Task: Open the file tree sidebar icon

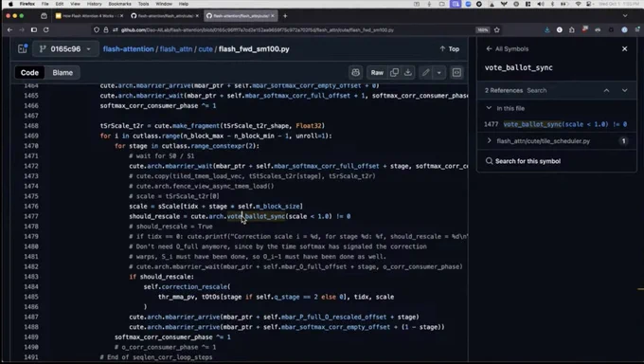Action: coord(23,49)
